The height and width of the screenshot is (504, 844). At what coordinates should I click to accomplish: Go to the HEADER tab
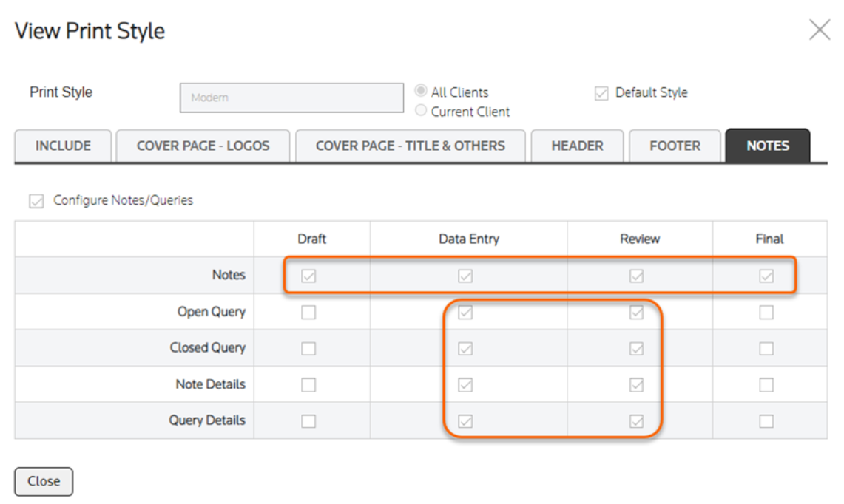point(577,146)
